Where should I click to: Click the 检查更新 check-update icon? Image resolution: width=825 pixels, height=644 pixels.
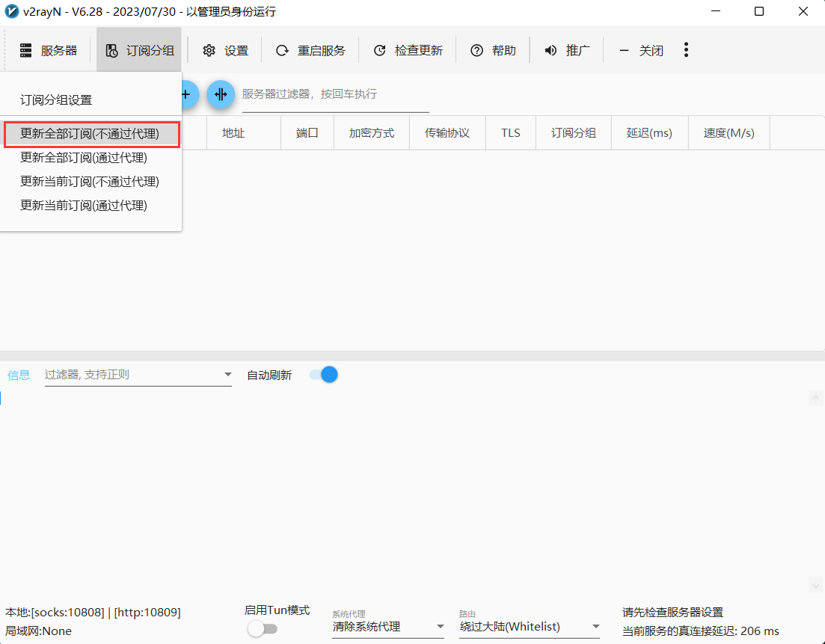pyautogui.click(x=379, y=50)
